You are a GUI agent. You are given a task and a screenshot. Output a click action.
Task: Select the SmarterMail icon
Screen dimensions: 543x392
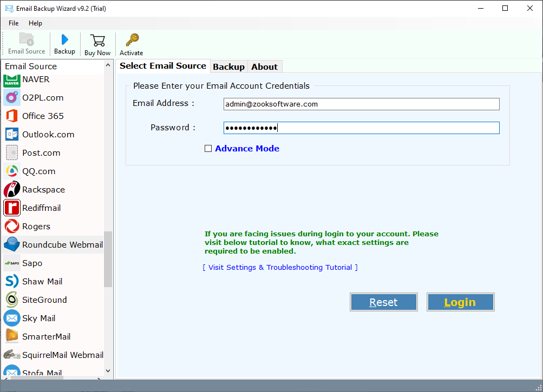(12, 336)
